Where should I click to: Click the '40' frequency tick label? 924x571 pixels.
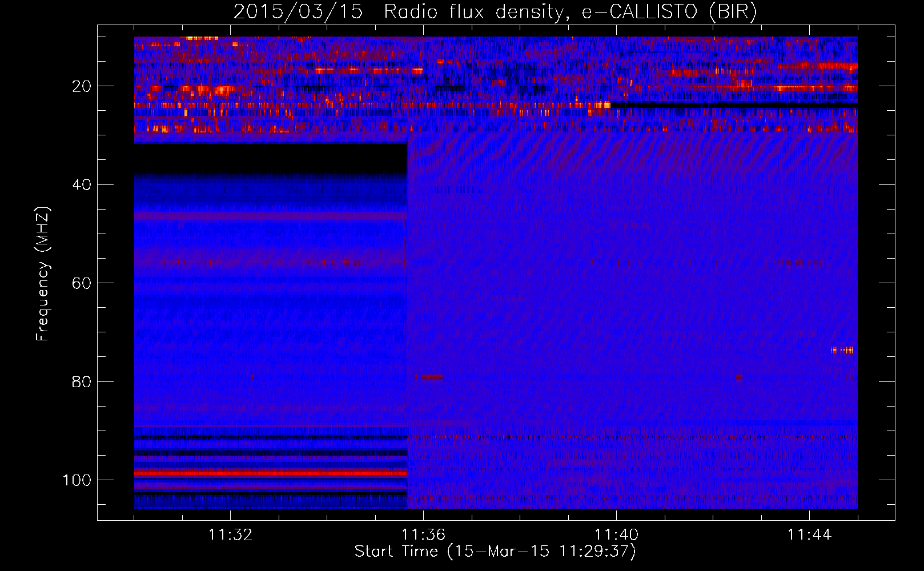pos(82,184)
